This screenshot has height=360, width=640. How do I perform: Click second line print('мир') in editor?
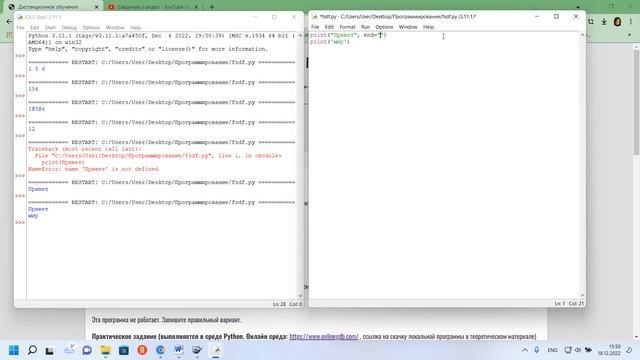tap(330, 42)
